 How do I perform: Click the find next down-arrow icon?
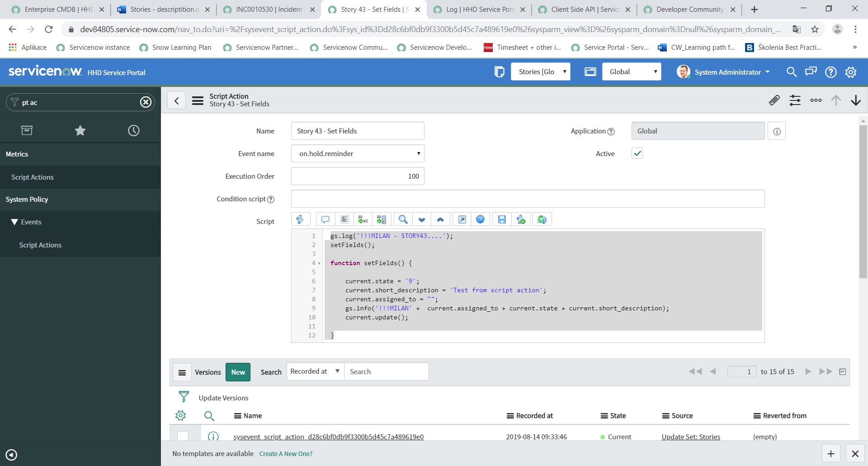[422, 219]
